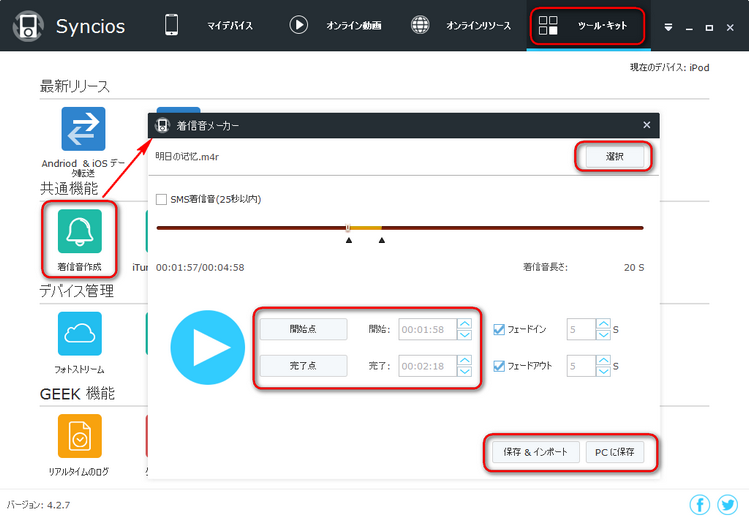Image resolution: width=749 pixels, height=521 pixels.
Task: Click the version text 4.2.7
Action: (59, 505)
